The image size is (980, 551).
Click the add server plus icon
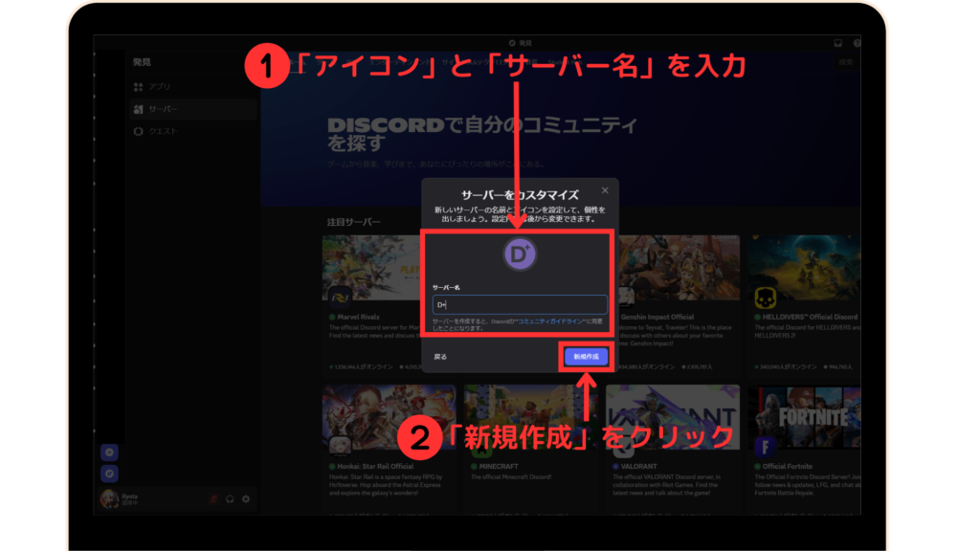coord(109,452)
